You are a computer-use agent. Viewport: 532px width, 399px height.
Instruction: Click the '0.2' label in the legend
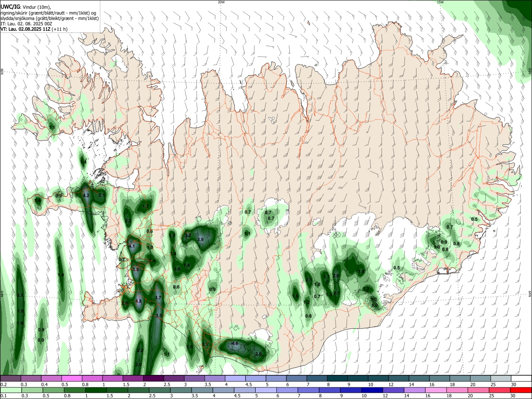click(x=3, y=384)
